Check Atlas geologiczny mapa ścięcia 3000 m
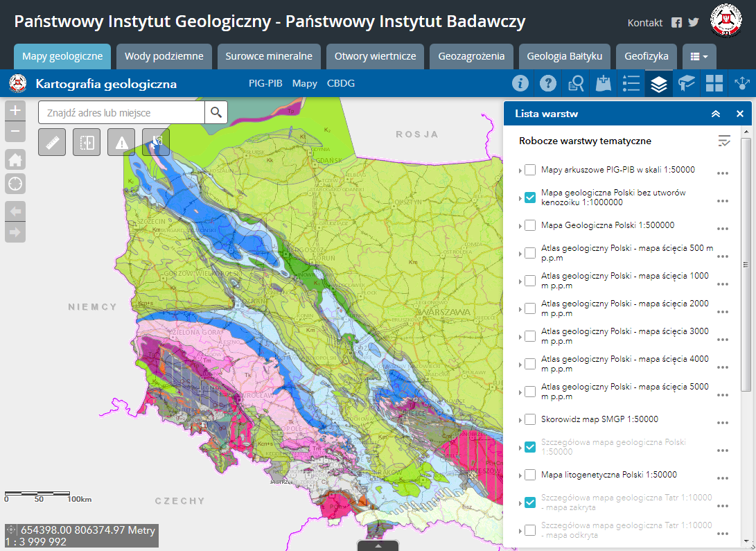This screenshot has height=551, width=756. click(x=530, y=336)
